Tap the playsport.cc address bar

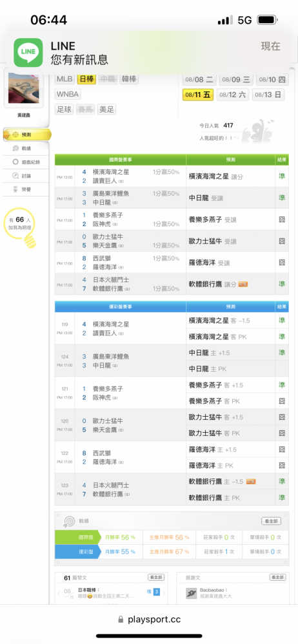149,620
